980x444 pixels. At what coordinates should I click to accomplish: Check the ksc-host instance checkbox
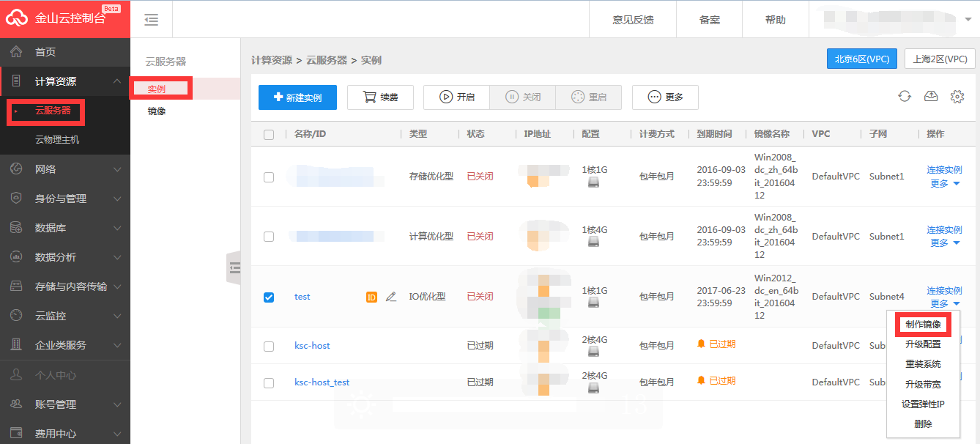point(269,346)
